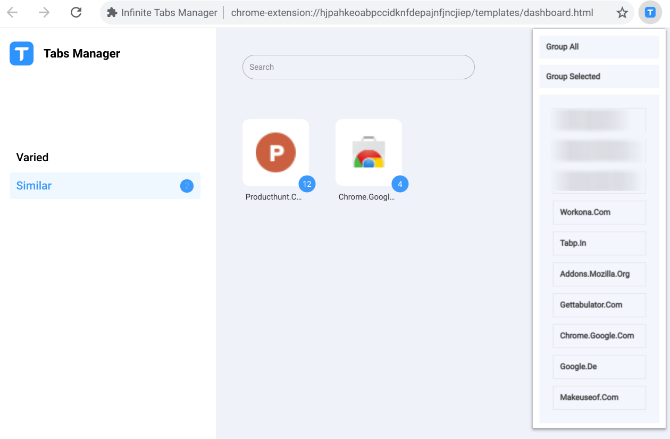This screenshot has height=439, width=670.
Task: Click the browser forward arrow
Action: pos(44,12)
